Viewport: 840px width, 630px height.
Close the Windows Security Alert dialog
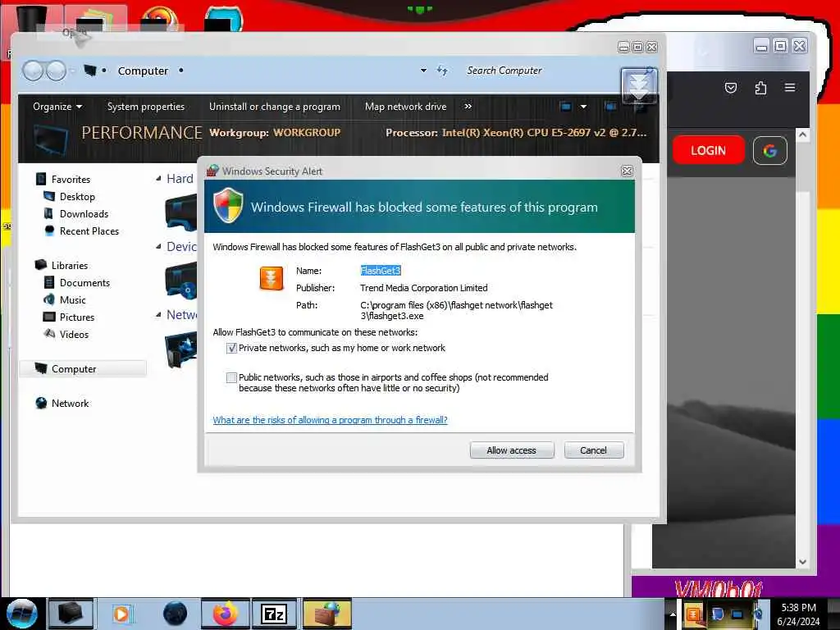coord(627,171)
